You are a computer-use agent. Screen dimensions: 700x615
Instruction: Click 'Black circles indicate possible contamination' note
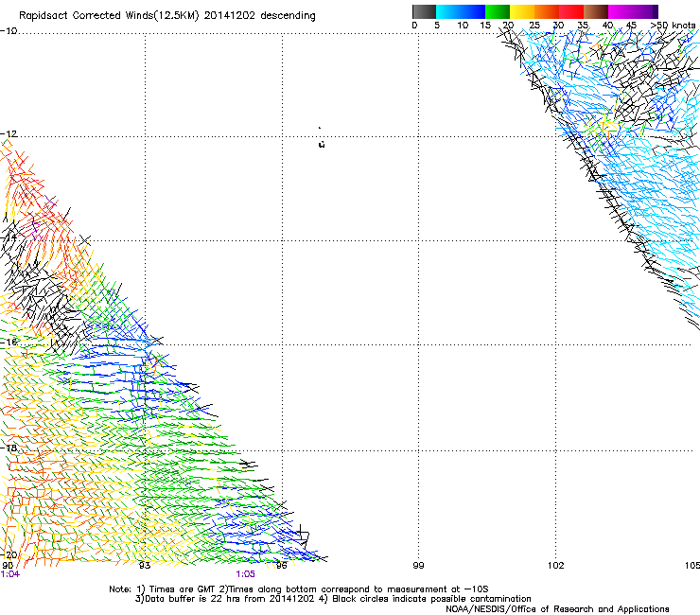click(431, 599)
